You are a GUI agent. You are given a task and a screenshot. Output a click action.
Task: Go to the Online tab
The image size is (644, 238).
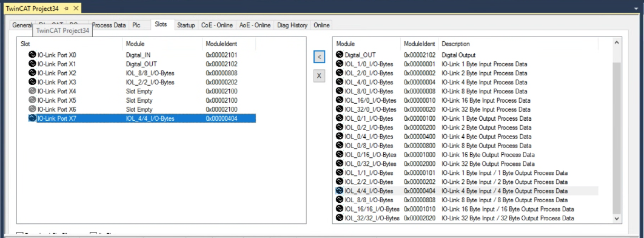click(x=321, y=25)
